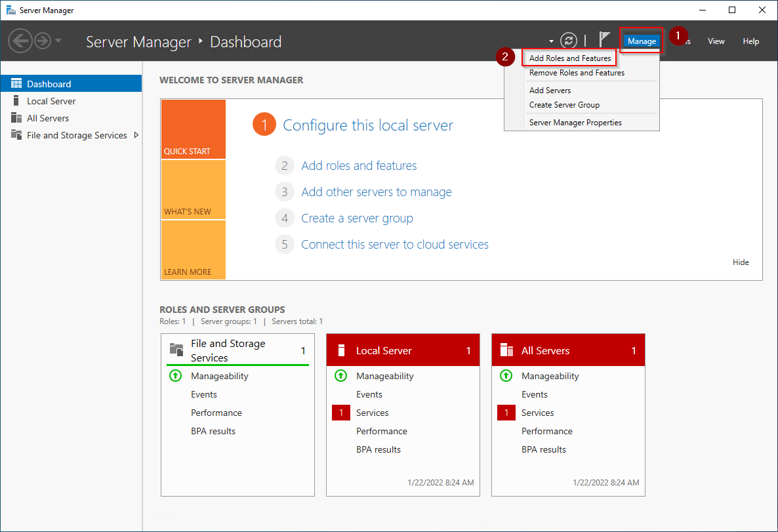
Task: Click the red Services alert badge in Local Server
Action: pyautogui.click(x=341, y=413)
